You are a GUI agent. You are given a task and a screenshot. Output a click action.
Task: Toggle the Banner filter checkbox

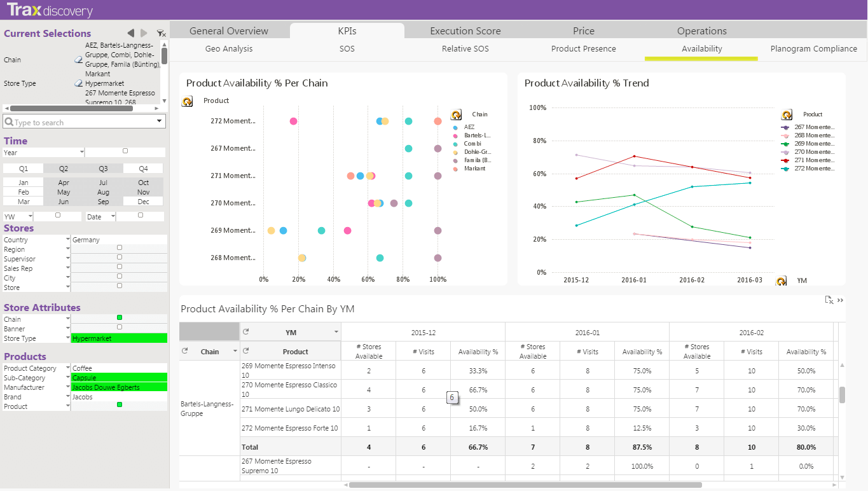120,328
